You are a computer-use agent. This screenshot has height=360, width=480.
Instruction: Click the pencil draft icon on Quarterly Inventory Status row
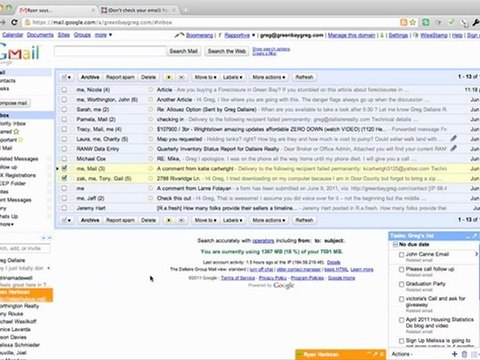(453, 148)
